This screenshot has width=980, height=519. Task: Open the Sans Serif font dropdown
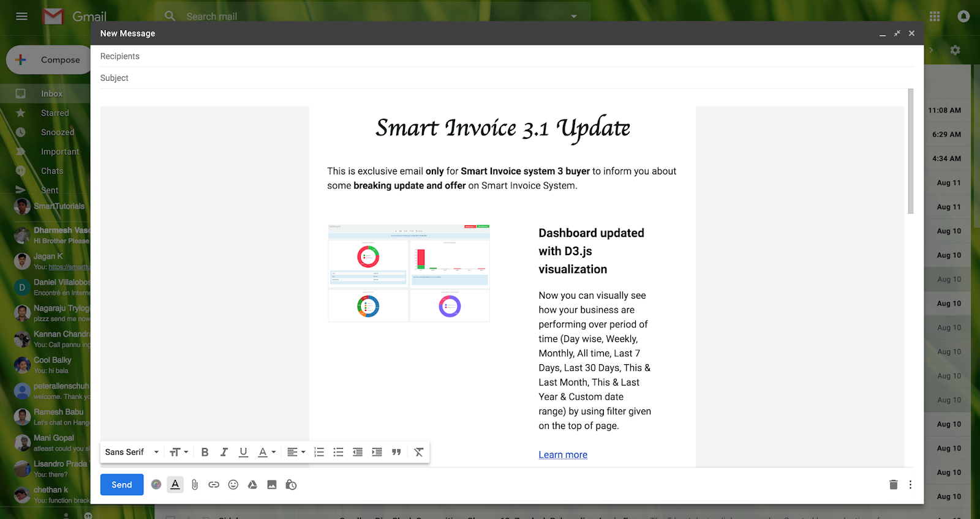(x=132, y=452)
